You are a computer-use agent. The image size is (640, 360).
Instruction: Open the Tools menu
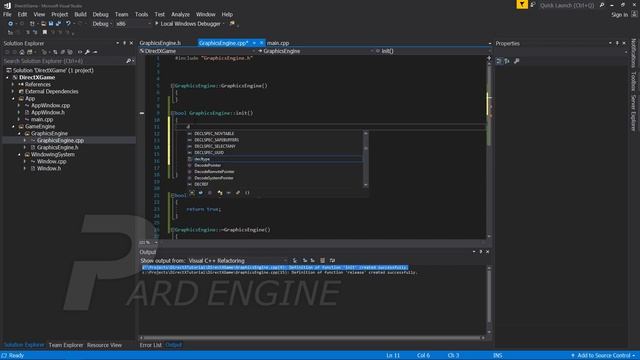[142, 14]
